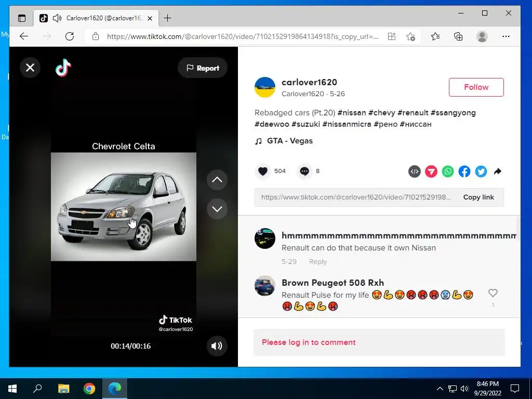This screenshot has height=399, width=532.
Task: Add this page to favorites
Action: (410, 36)
